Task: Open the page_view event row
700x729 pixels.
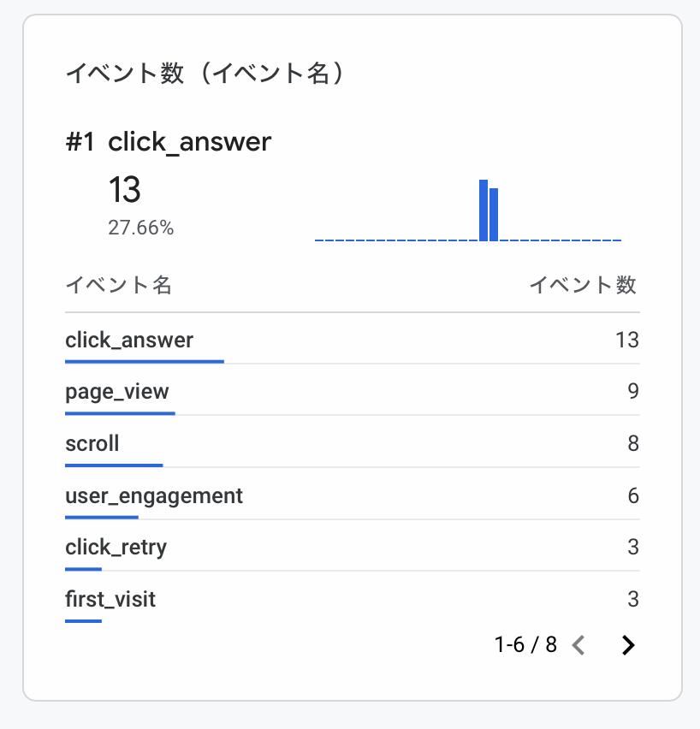Action: 117,392
